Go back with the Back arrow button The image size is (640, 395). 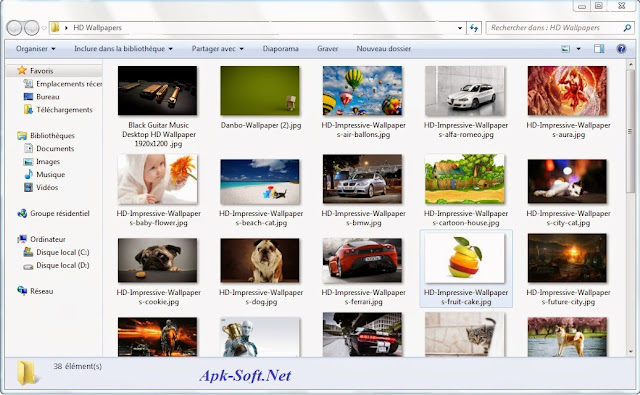(x=14, y=28)
